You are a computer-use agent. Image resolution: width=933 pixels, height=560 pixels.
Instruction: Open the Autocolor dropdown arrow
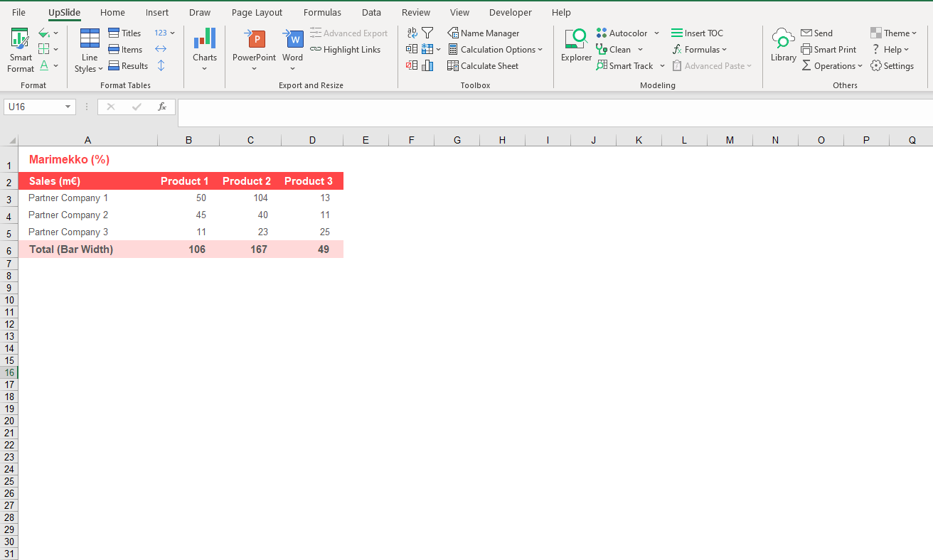tap(656, 33)
